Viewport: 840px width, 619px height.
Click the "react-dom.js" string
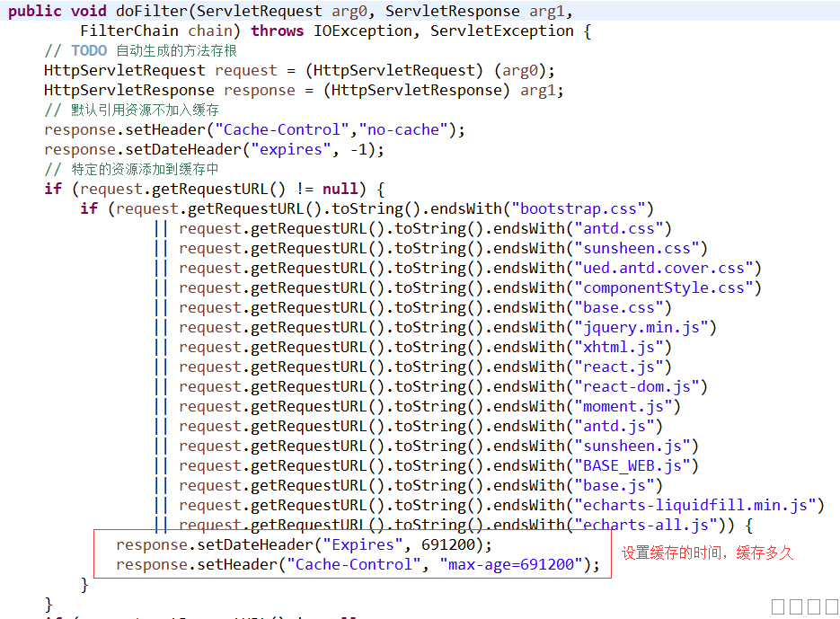coord(640,386)
